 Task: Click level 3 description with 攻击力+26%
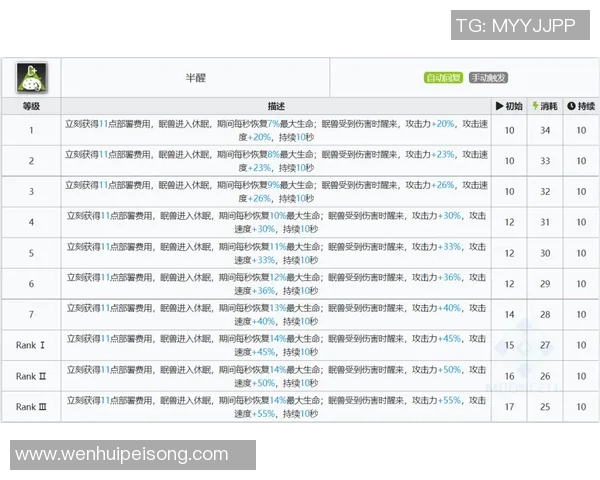(x=276, y=191)
